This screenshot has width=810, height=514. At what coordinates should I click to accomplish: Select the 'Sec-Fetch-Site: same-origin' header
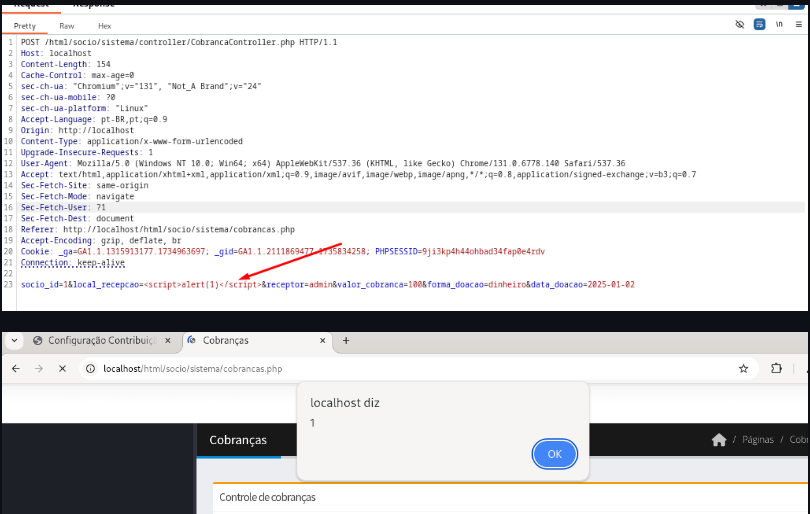click(84, 185)
